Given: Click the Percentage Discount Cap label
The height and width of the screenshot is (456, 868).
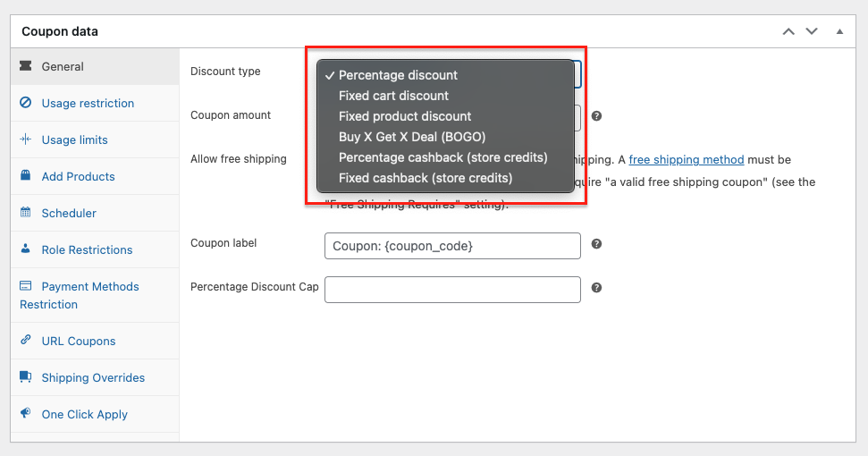Looking at the screenshot, I should [255, 287].
